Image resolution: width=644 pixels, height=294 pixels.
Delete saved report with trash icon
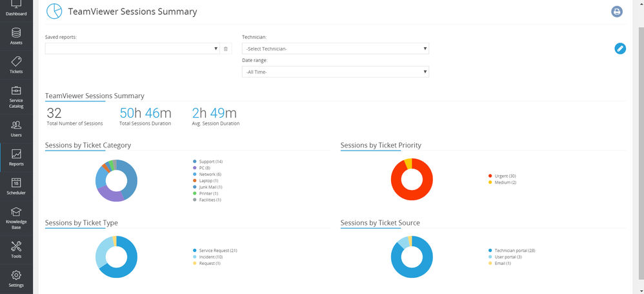(225, 49)
